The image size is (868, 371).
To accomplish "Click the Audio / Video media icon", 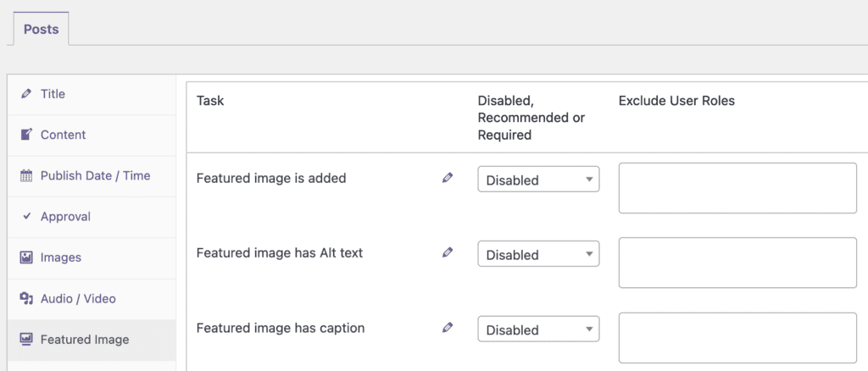I will (26, 299).
